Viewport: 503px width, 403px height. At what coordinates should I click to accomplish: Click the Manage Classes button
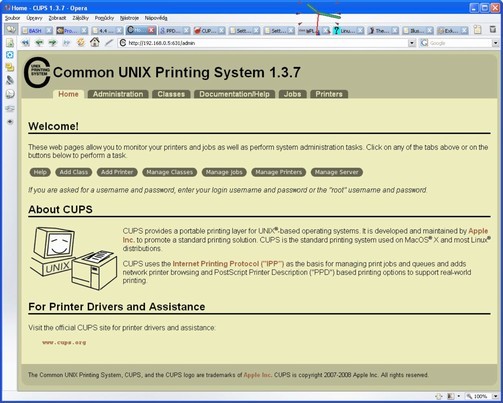(170, 172)
